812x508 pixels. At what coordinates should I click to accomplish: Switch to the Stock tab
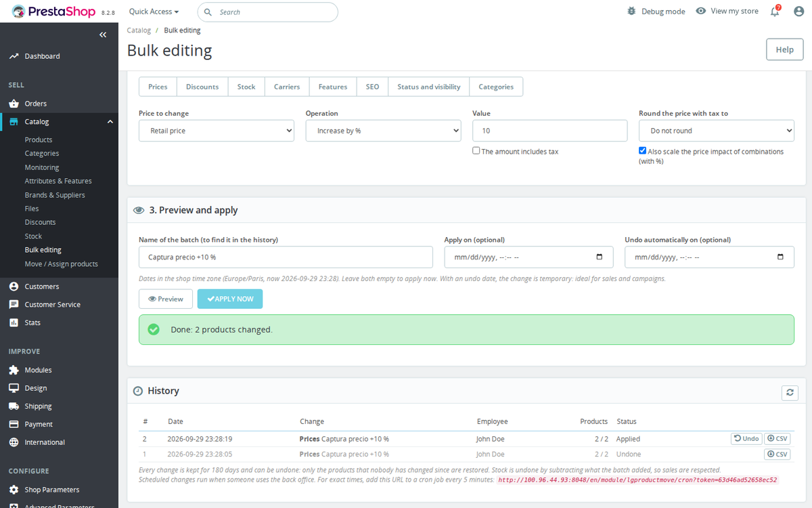pos(246,87)
